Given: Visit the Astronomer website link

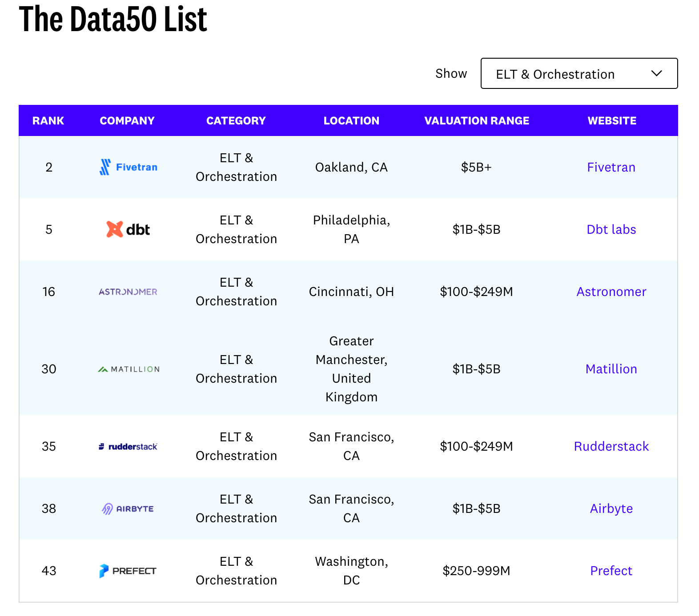Looking at the screenshot, I should [x=611, y=292].
